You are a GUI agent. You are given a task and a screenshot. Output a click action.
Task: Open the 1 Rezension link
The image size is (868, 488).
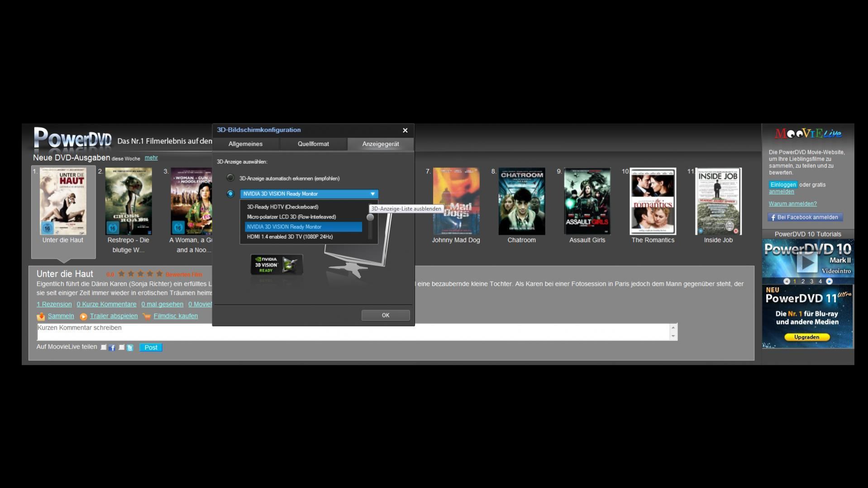click(x=54, y=304)
